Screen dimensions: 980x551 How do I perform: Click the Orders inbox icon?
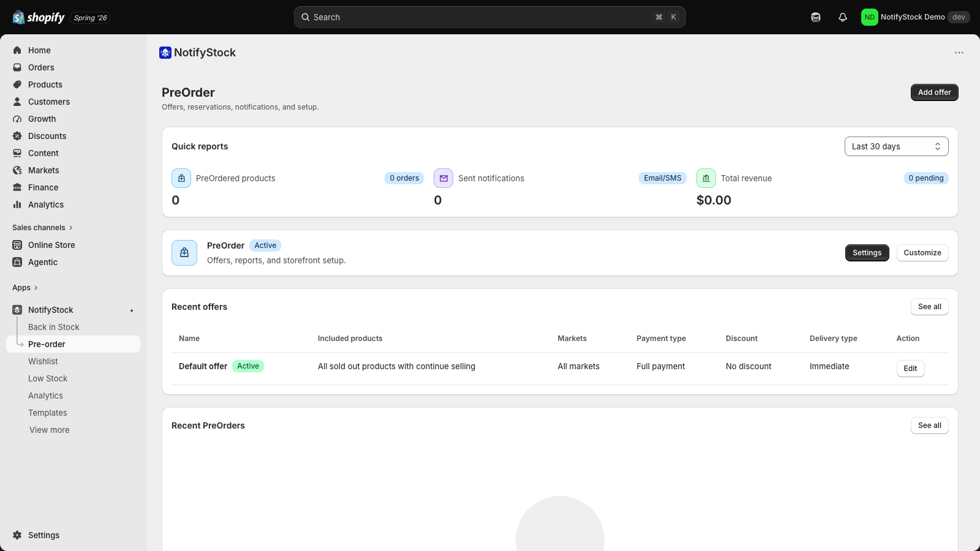pyautogui.click(x=17, y=67)
